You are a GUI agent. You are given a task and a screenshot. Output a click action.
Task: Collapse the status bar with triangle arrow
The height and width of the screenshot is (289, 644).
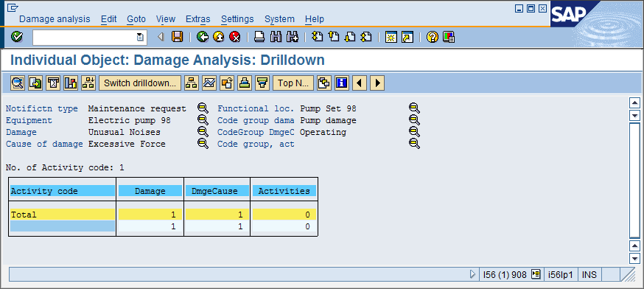pyautogui.click(x=472, y=274)
